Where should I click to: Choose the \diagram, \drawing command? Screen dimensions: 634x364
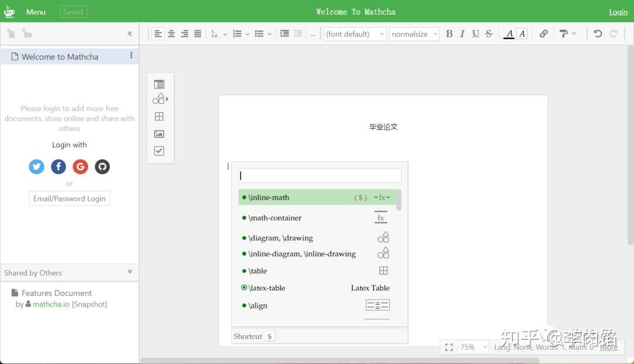click(318, 238)
